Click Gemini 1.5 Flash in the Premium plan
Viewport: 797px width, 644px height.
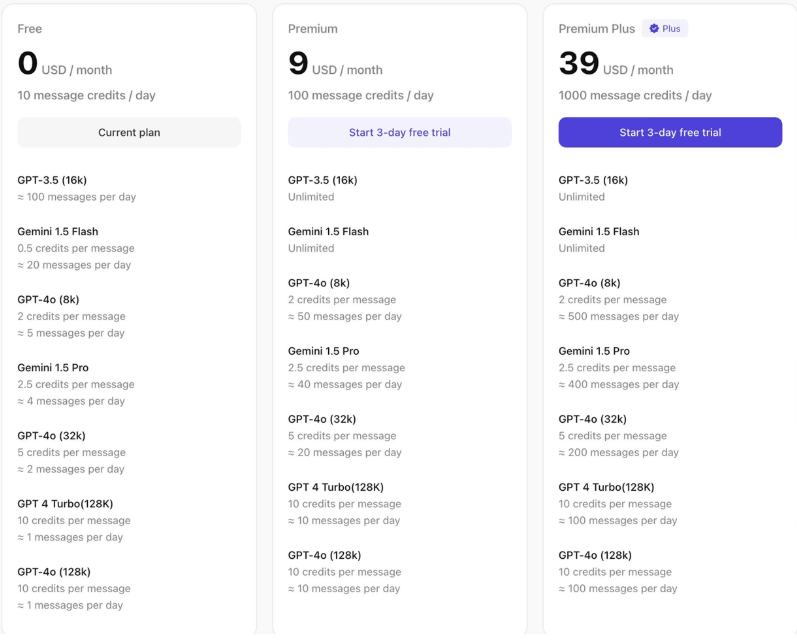[x=328, y=231]
